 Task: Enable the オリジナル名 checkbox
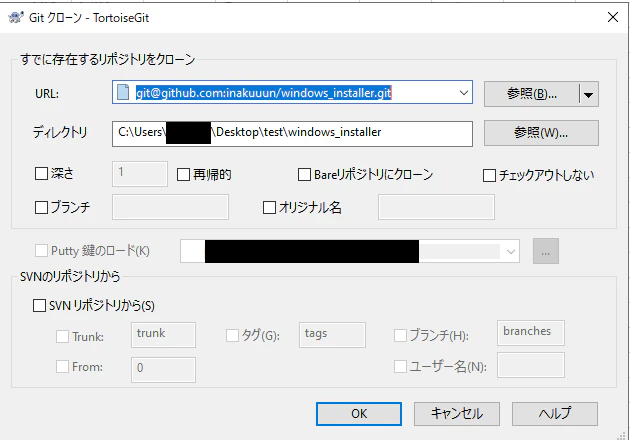tap(269, 207)
